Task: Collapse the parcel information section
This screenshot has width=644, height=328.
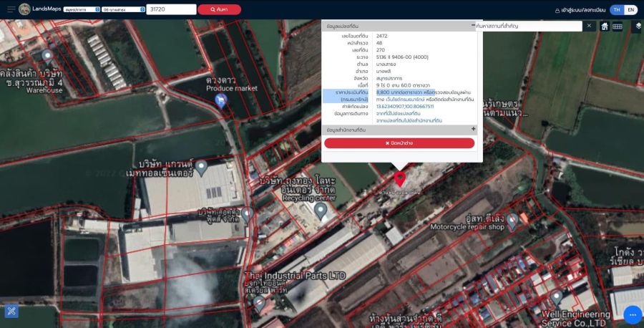Action: (473, 26)
